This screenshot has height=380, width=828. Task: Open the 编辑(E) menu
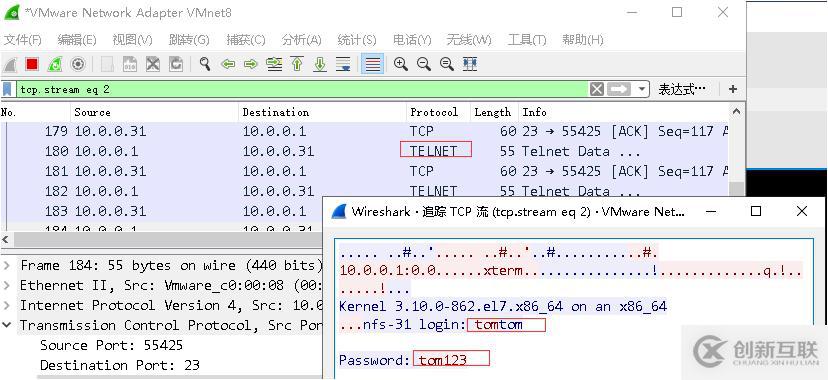(x=77, y=40)
